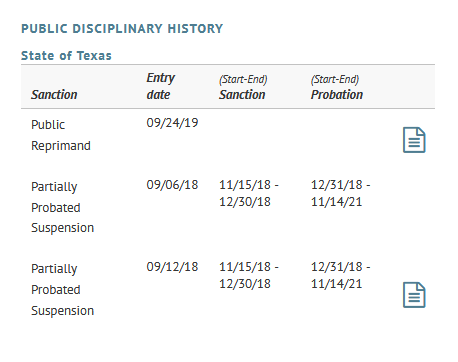Click the (Start-End) Sanction column header

tap(243, 87)
